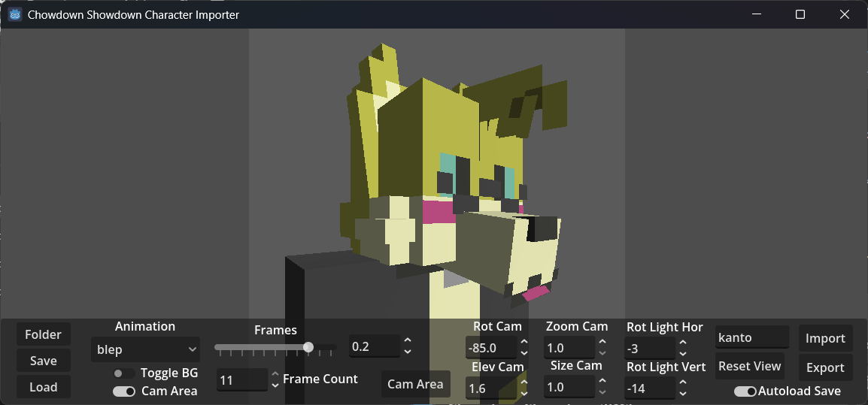Decrease the Frame Count value
This screenshot has height=405, width=868.
coord(275,385)
